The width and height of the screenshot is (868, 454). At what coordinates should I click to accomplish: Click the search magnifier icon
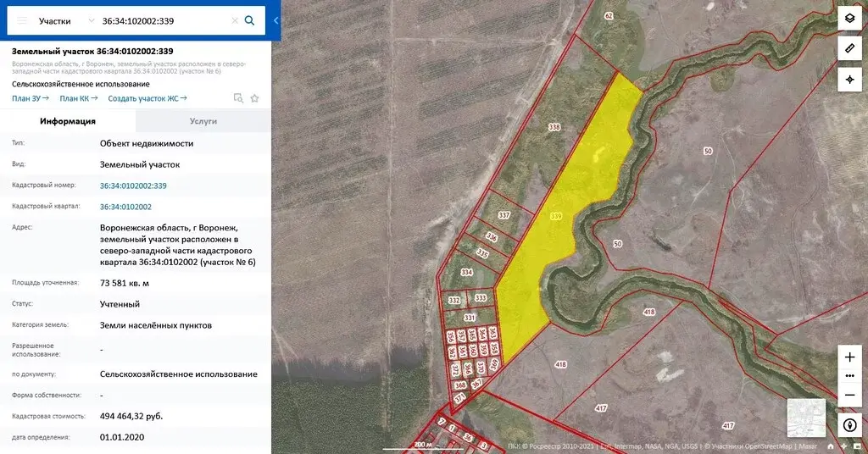tap(249, 20)
